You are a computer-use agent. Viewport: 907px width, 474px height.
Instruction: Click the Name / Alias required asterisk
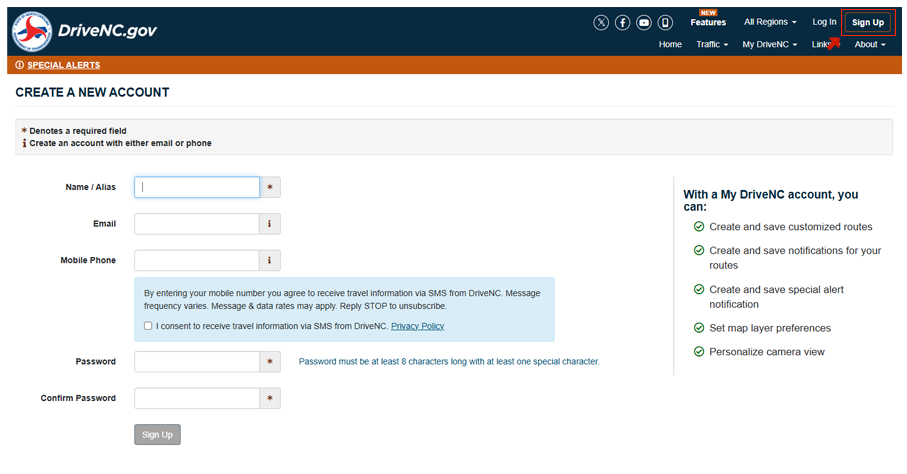pos(270,188)
